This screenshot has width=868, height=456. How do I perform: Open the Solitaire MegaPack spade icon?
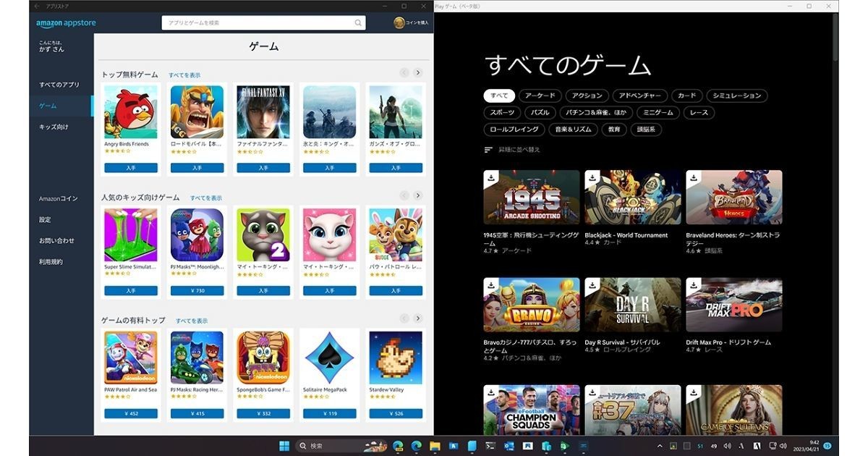[330, 358]
